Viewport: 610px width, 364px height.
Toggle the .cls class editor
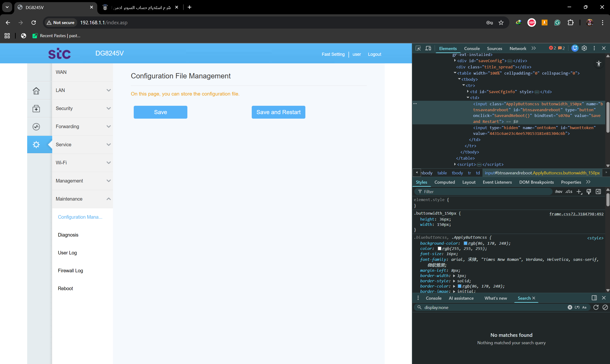click(x=569, y=192)
